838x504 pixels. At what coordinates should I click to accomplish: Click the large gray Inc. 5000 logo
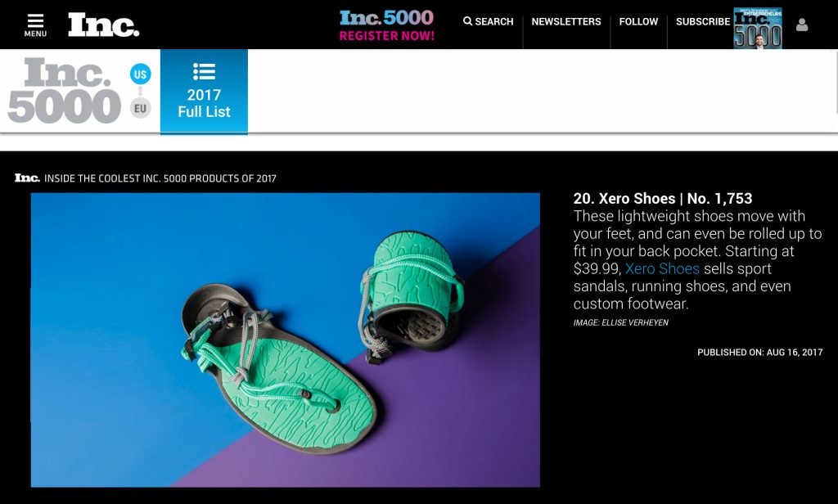(64, 90)
